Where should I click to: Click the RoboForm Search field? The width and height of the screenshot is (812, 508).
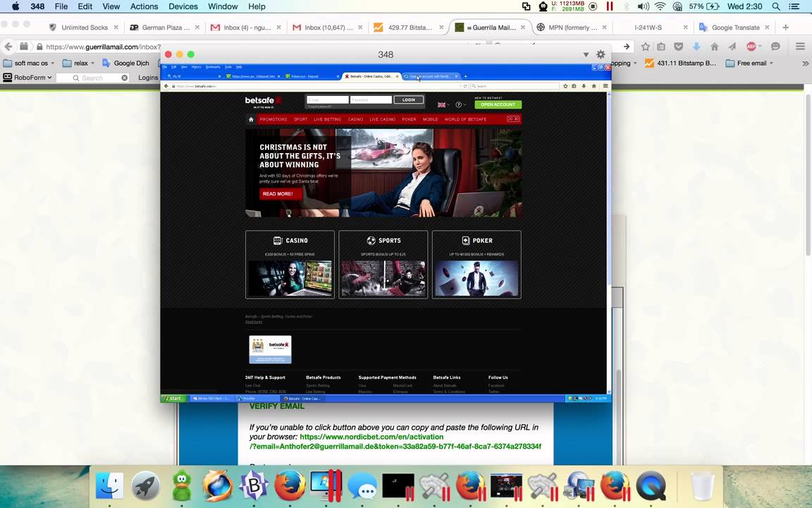coord(92,78)
